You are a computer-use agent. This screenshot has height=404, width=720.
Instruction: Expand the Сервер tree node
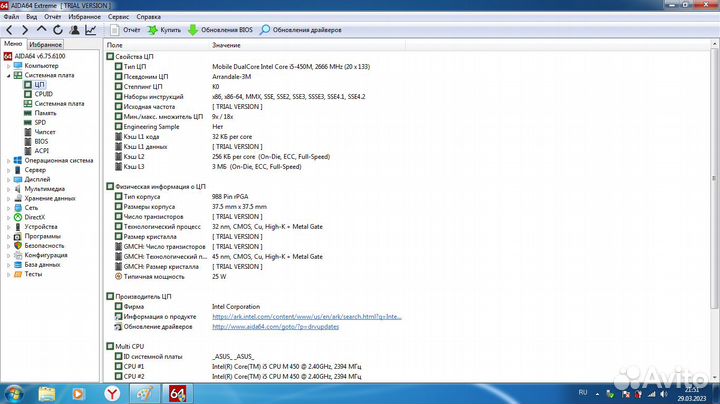(x=9, y=170)
